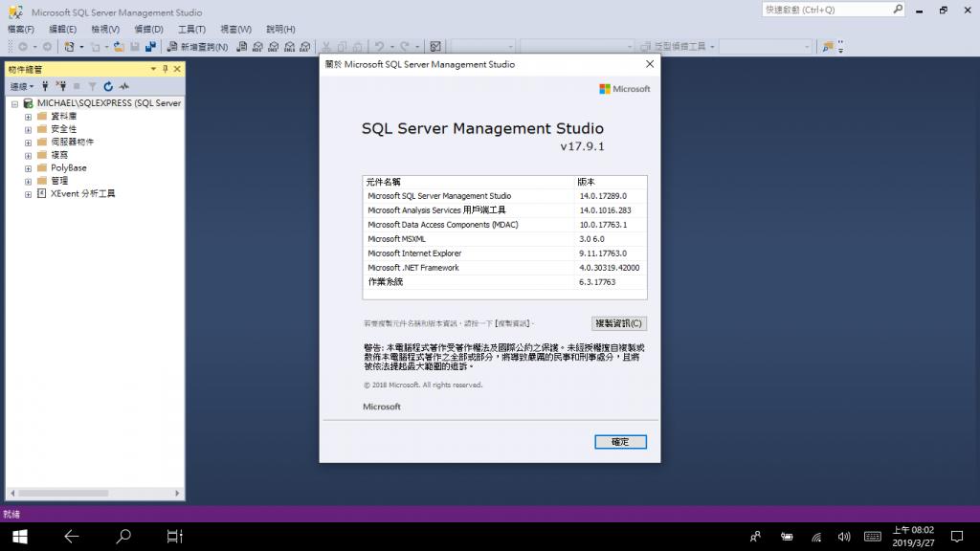
Task: Open Windows taskbar search
Action: coord(123,537)
